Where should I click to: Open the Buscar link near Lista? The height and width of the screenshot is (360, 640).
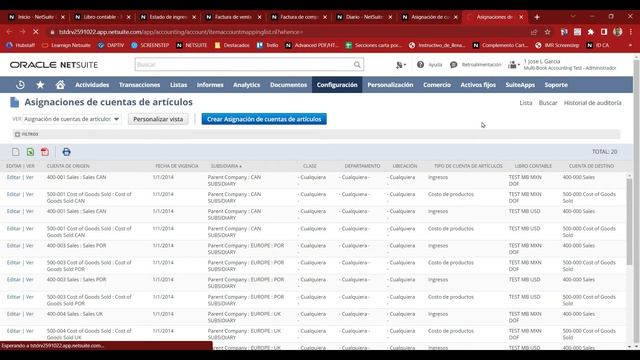(548, 103)
